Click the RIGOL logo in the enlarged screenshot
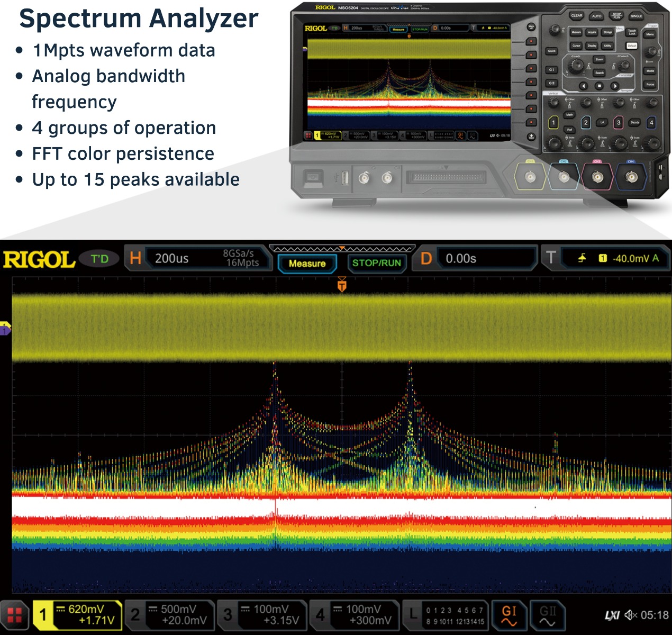Screen dimensions: 672x635 [x=39, y=260]
